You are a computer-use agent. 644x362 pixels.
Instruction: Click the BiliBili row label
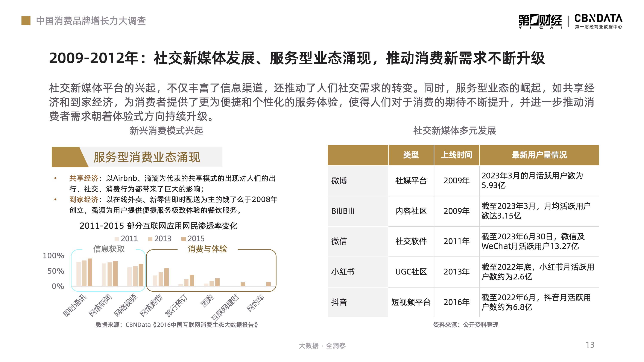[x=342, y=211]
